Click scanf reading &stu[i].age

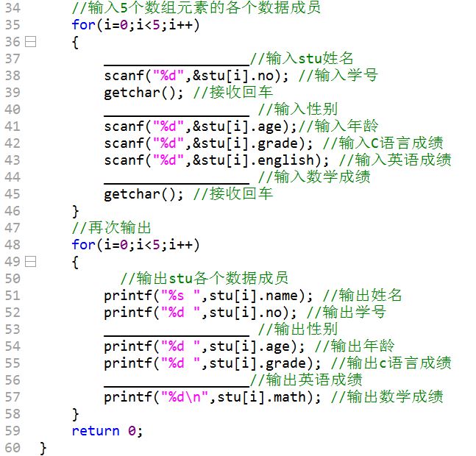(200, 127)
